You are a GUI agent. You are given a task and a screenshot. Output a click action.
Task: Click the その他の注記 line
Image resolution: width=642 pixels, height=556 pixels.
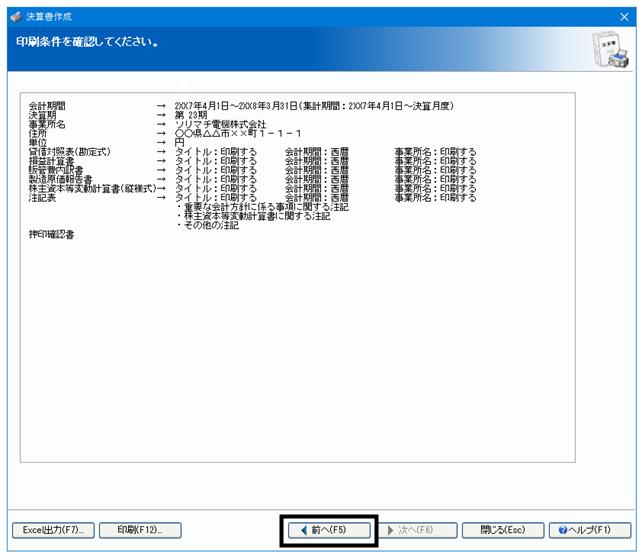(208, 225)
